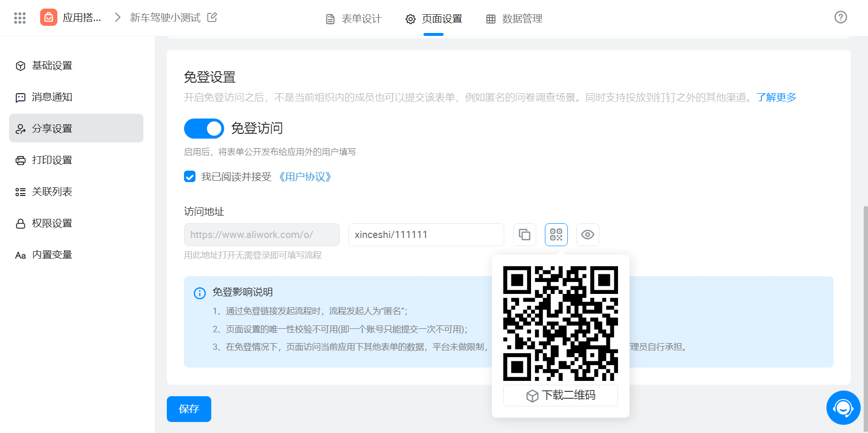This screenshot has height=433, width=868.
Task: Click the 保存 button
Action: point(189,409)
